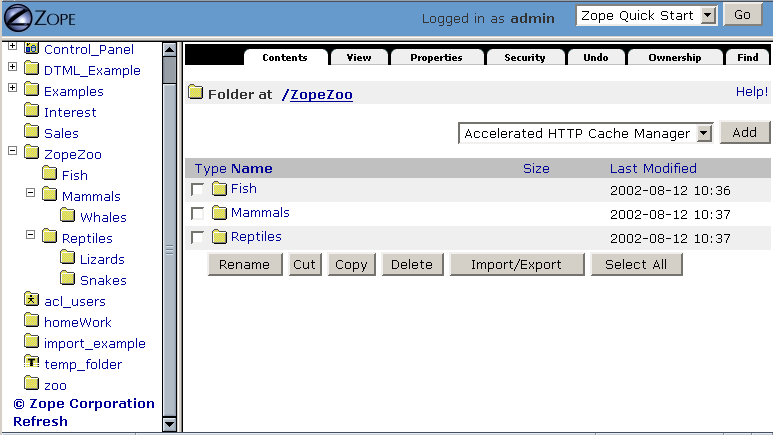773x435 pixels.
Task: Check the Reptiles row checkbox
Action: [197, 237]
